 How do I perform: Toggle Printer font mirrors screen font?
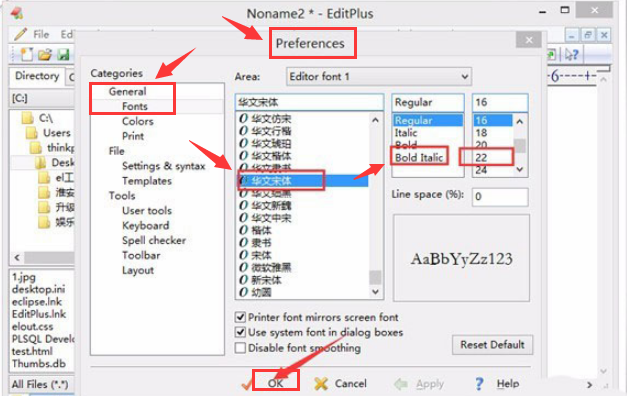click(240, 317)
